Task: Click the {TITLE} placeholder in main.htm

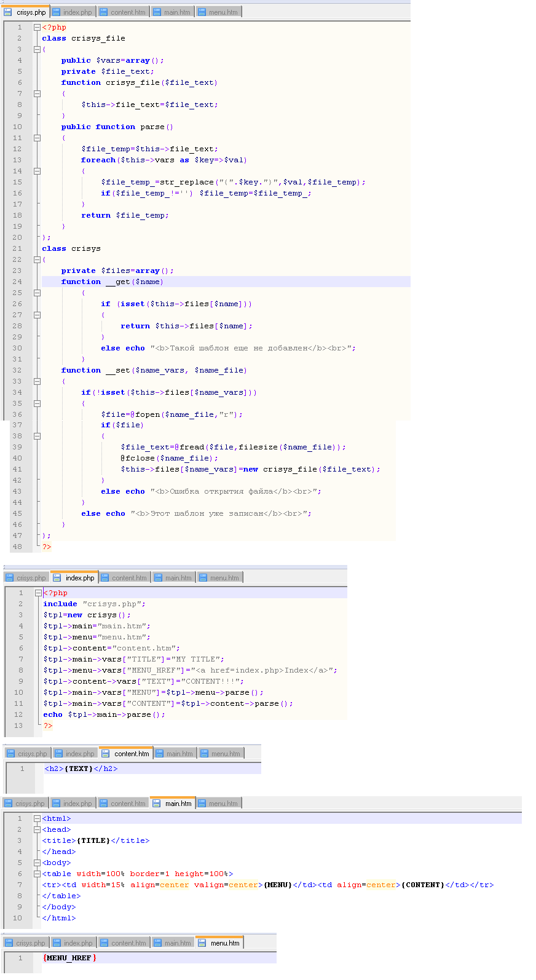Action: 93,840
